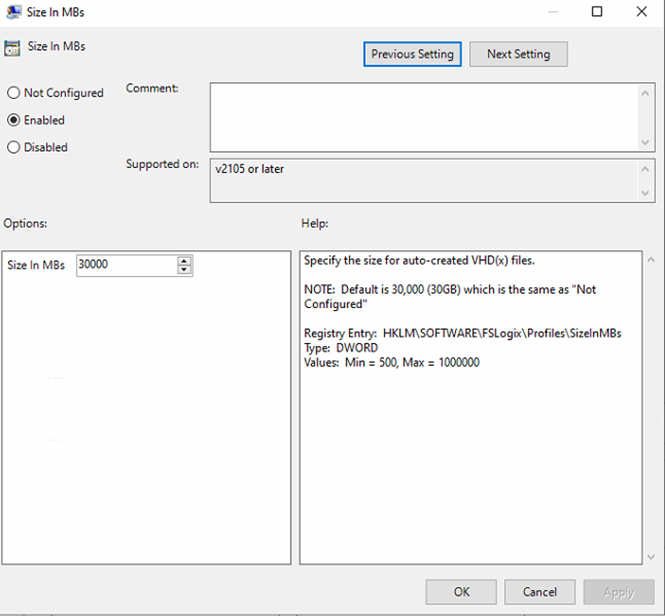The width and height of the screenshot is (665, 616).
Task: Close the Size In MBs window
Action: [641, 12]
